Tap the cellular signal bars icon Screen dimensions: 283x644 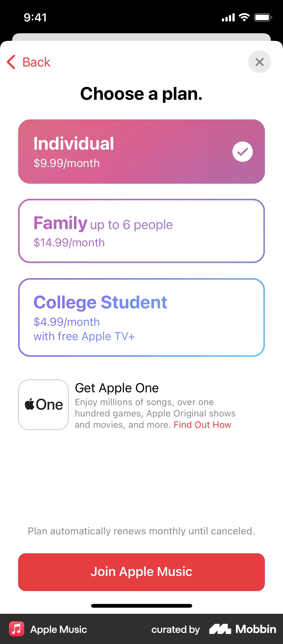pyautogui.click(x=228, y=18)
